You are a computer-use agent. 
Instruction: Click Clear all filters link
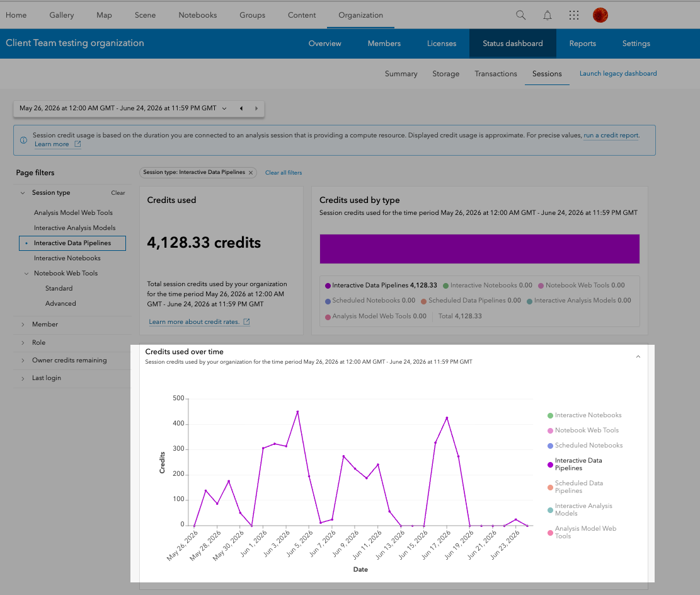284,173
